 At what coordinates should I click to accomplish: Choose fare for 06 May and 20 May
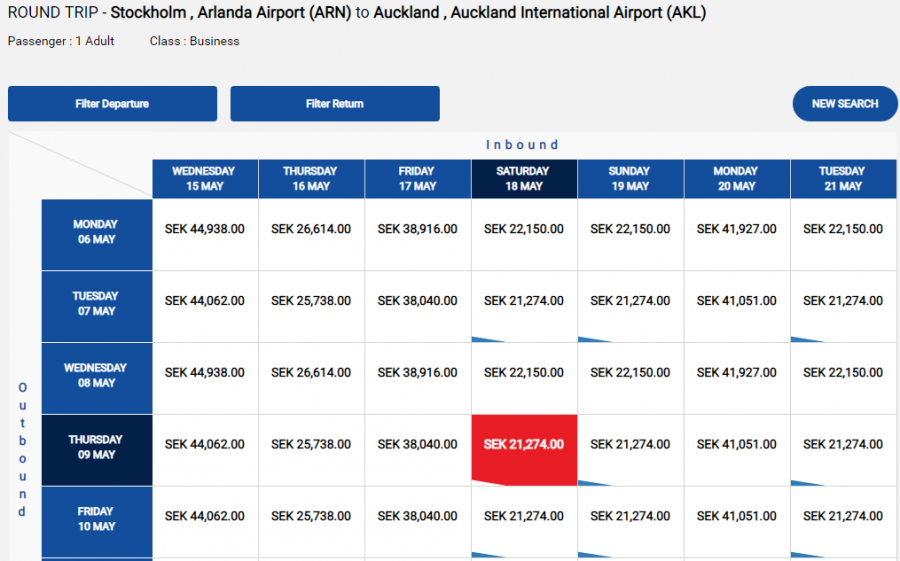point(736,229)
